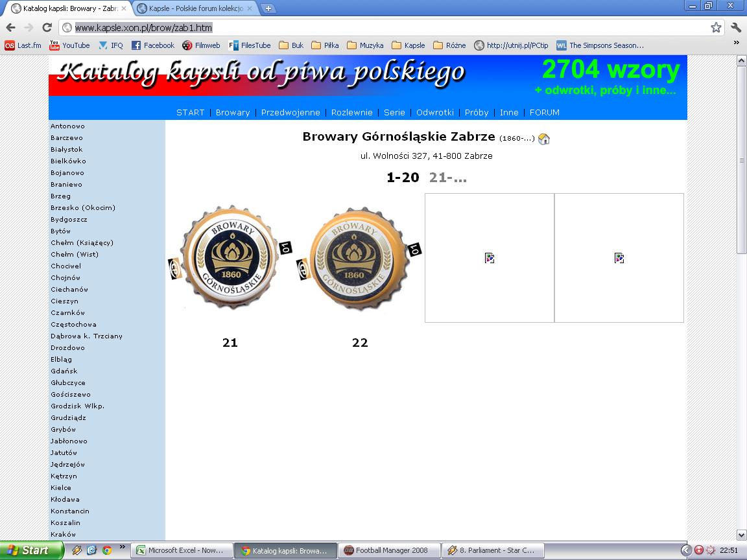Go to the FORUM navigation link
This screenshot has height=560, width=747.
(544, 112)
